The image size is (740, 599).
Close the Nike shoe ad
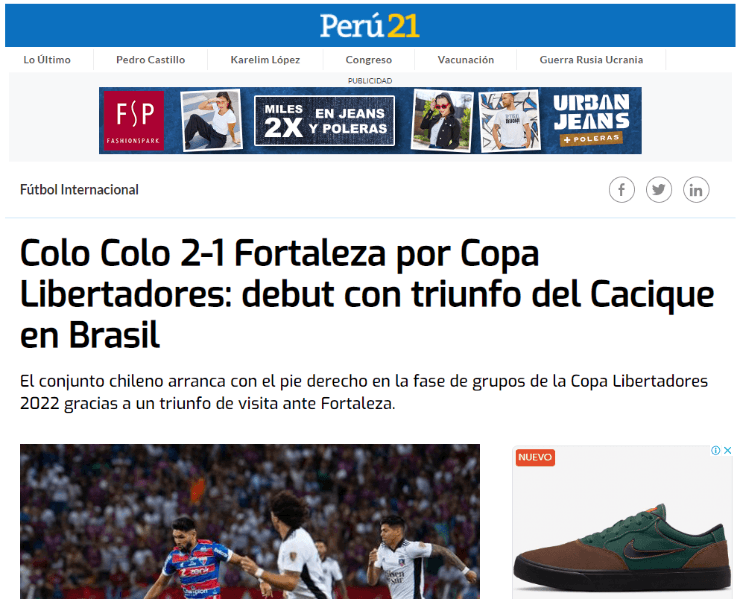728,450
